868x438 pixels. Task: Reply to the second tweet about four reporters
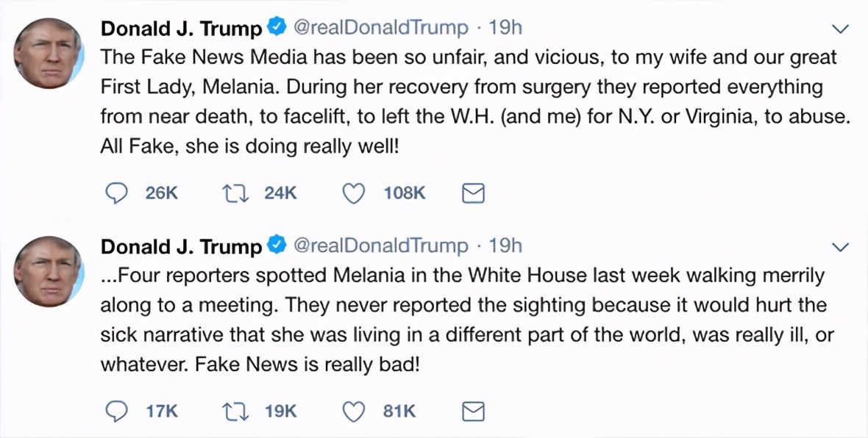116,412
